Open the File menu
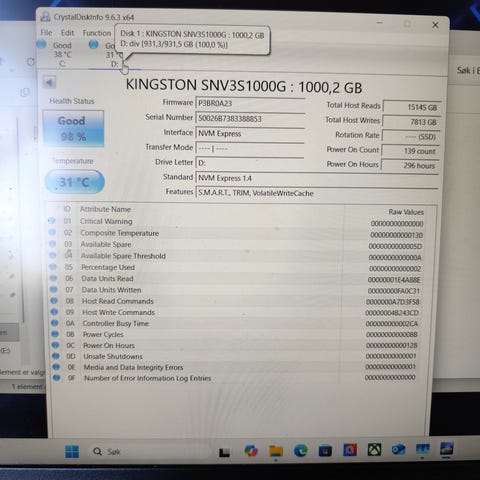The image size is (480, 480). pyautogui.click(x=46, y=33)
